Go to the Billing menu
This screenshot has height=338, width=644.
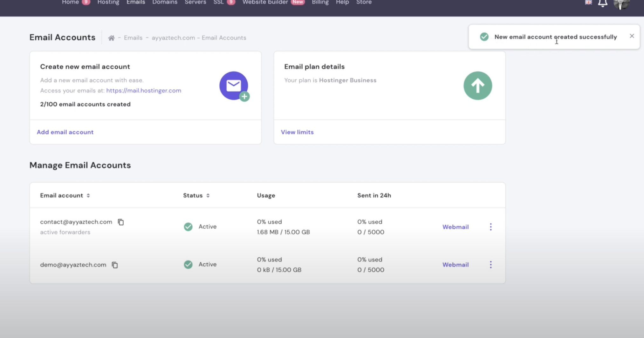(320, 3)
